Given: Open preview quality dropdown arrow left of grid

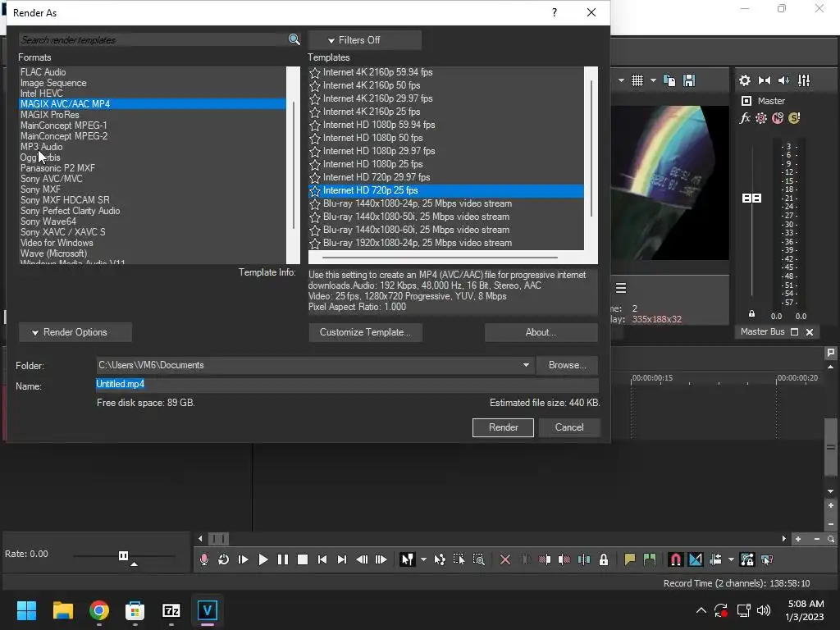Looking at the screenshot, I should coord(621,80).
